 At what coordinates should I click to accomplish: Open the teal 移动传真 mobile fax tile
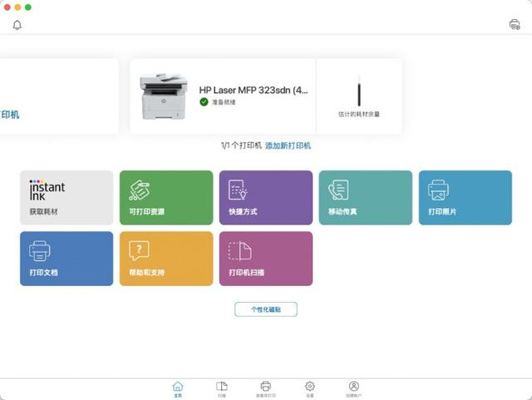point(366,198)
